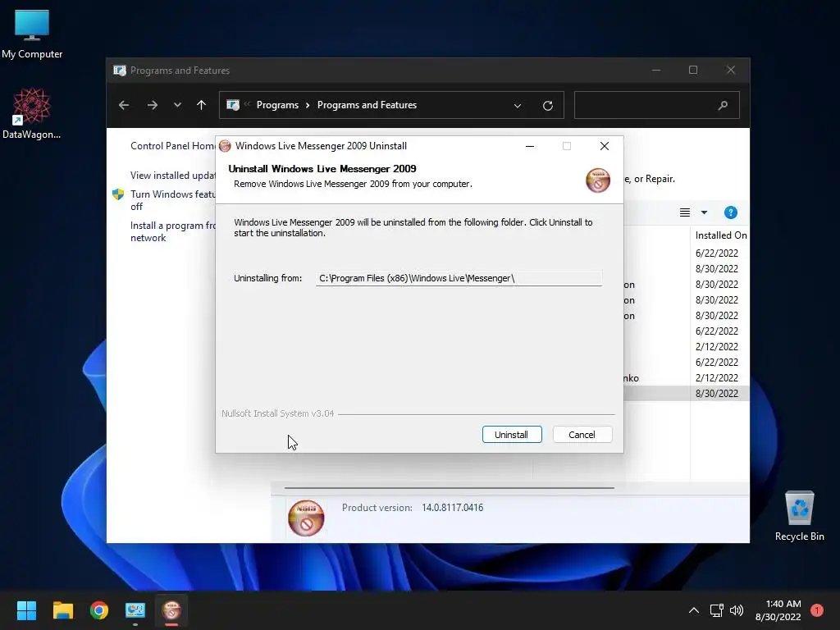Click the Control Panel icon in address bar
The width and height of the screenshot is (840, 630).
point(232,105)
